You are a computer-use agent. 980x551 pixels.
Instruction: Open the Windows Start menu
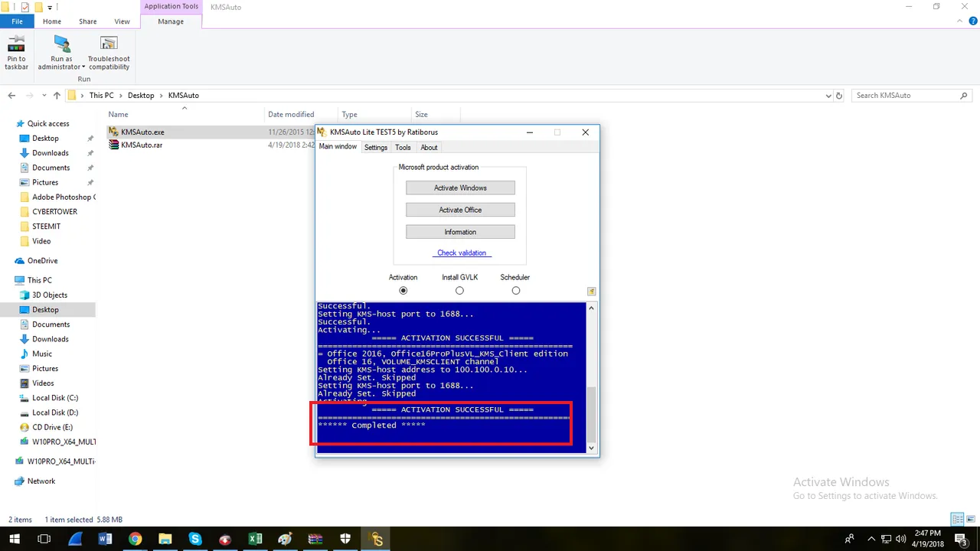pyautogui.click(x=15, y=540)
